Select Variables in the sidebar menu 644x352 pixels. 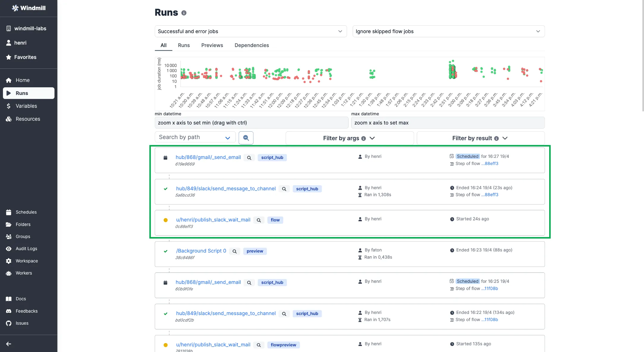[26, 106]
